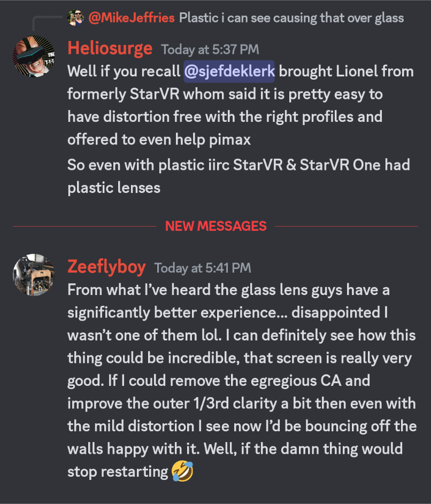Click the NEW MESSAGES divider label
Viewport: 431px width, 504px height.
[x=216, y=226]
